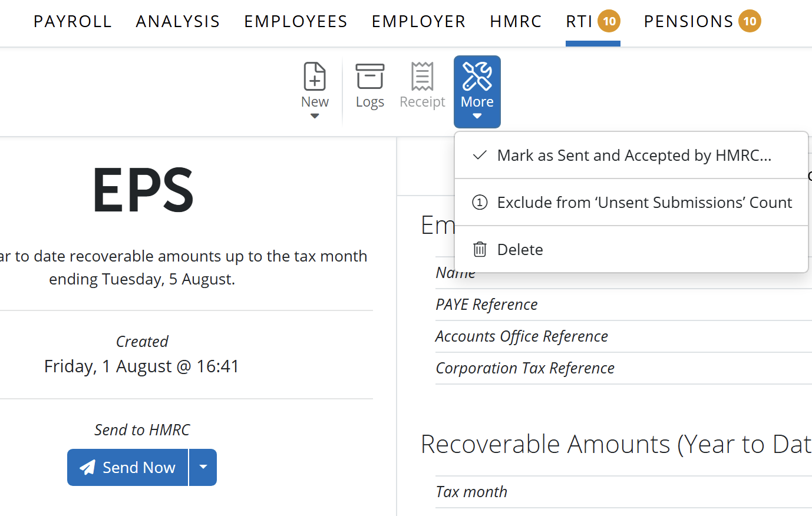This screenshot has width=812, height=516.
Task: Expand the Send Now dropdown arrow
Action: coord(203,467)
